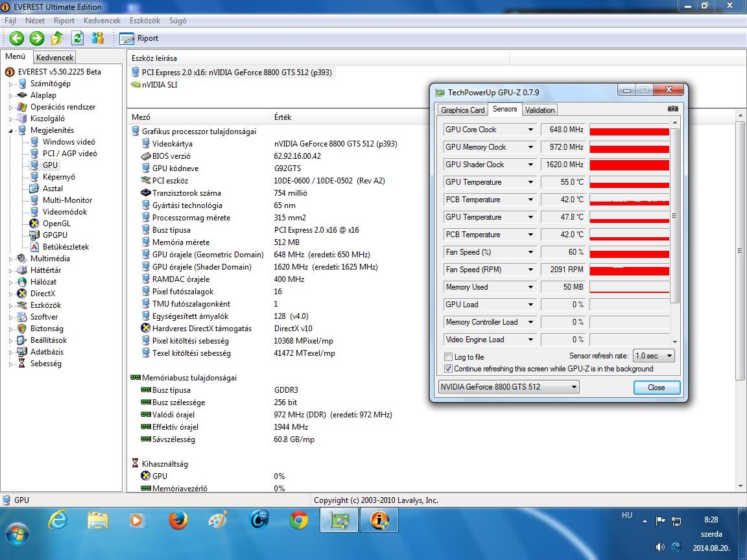Open the Riport toolbar button
747x560 pixels.
pyautogui.click(x=139, y=38)
